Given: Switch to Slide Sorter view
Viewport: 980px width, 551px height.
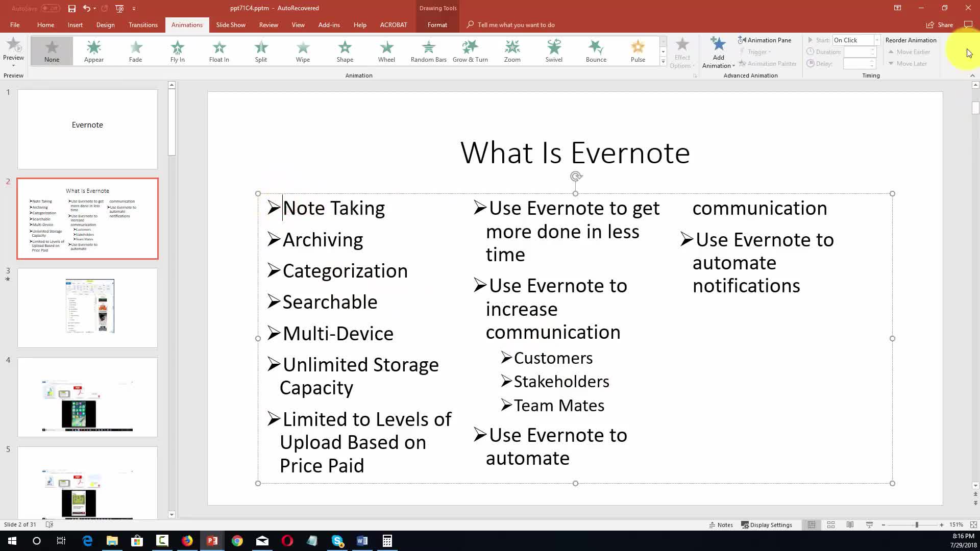Looking at the screenshot, I should pyautogui.click(x=830, y=524).
